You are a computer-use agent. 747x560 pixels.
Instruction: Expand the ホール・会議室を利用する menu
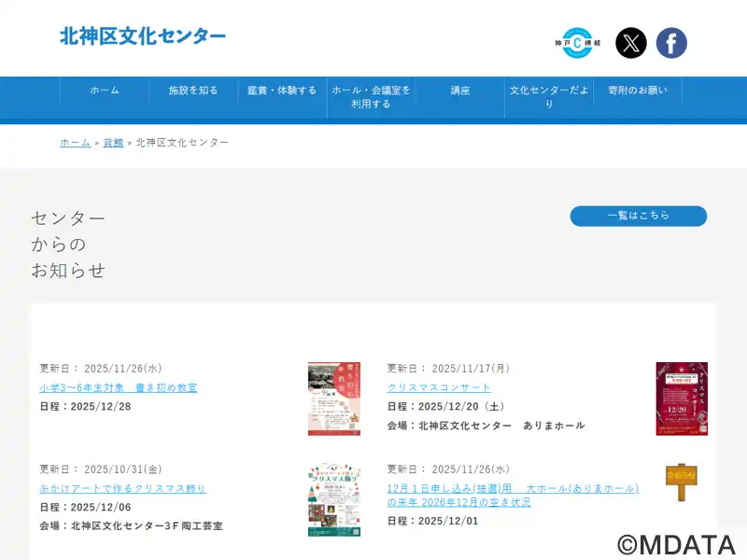[371, 97]
